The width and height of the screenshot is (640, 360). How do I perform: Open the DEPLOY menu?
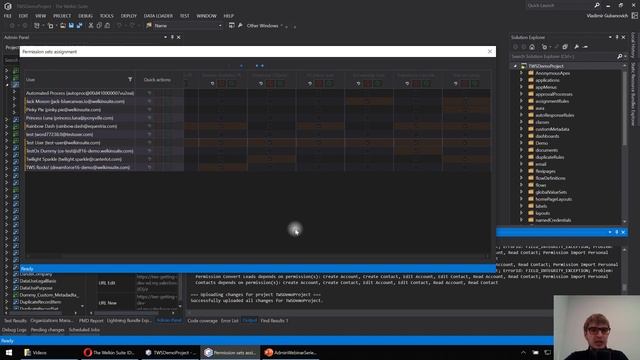pyautogui.click(x=129, y=16)
